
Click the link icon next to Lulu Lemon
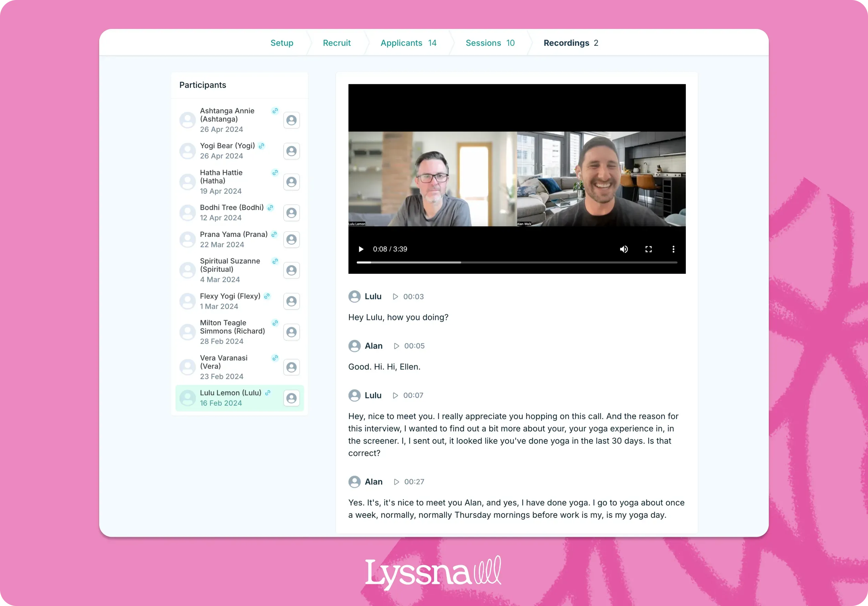click(268, 393)
